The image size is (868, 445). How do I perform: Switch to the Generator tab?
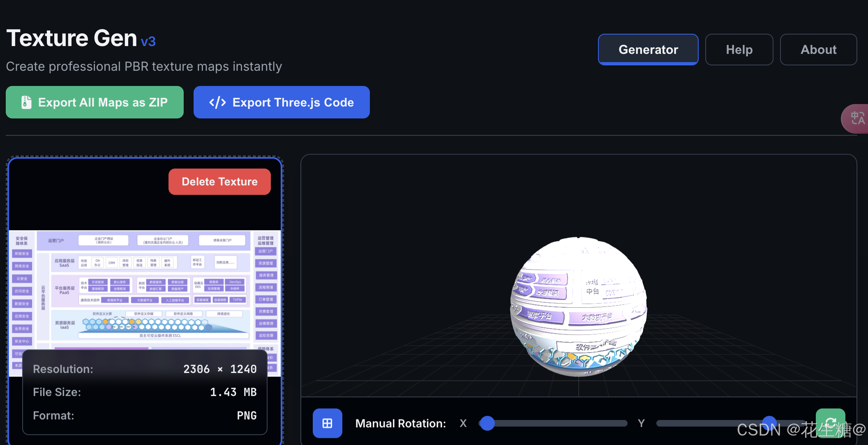point(648,50)
